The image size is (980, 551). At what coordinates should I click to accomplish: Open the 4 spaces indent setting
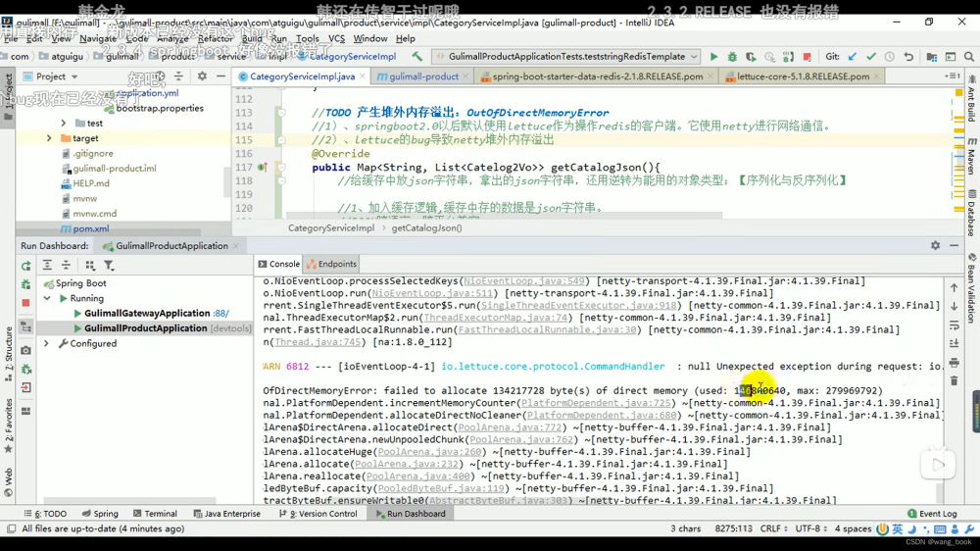[853, 529]
